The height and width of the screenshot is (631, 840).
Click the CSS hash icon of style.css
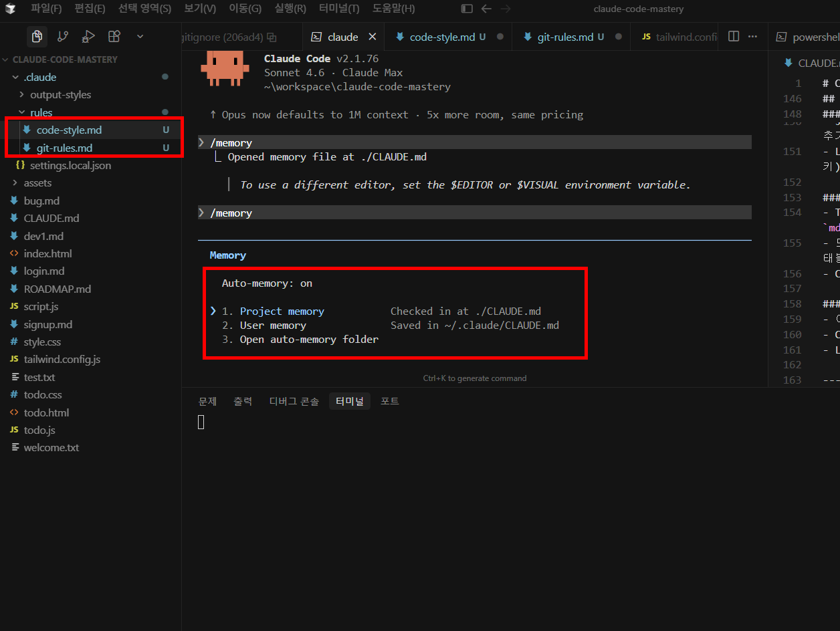pyautogui.click(x=13, y=342)
